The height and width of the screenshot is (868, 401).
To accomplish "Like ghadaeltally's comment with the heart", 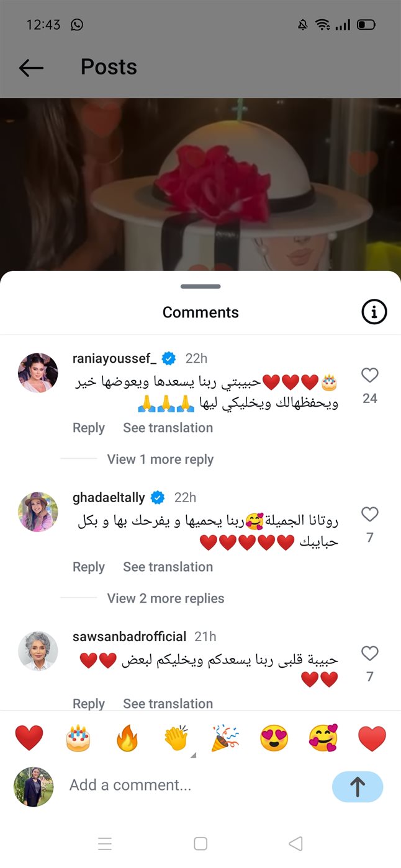I will point(370,514).
